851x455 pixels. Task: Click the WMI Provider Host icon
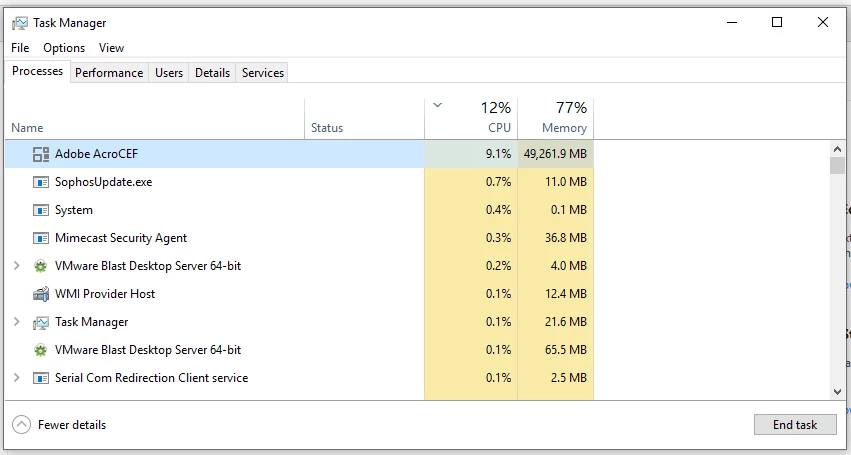(41, 294)
